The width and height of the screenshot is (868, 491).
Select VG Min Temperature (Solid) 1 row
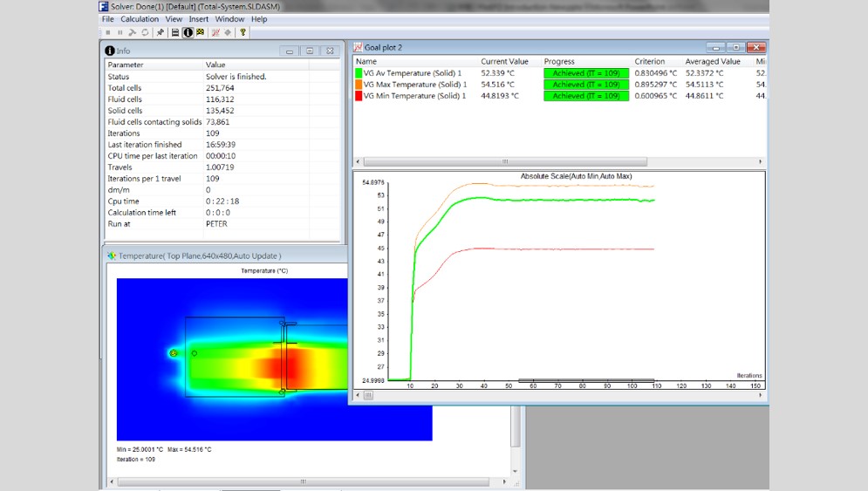[x=560, y=96]
